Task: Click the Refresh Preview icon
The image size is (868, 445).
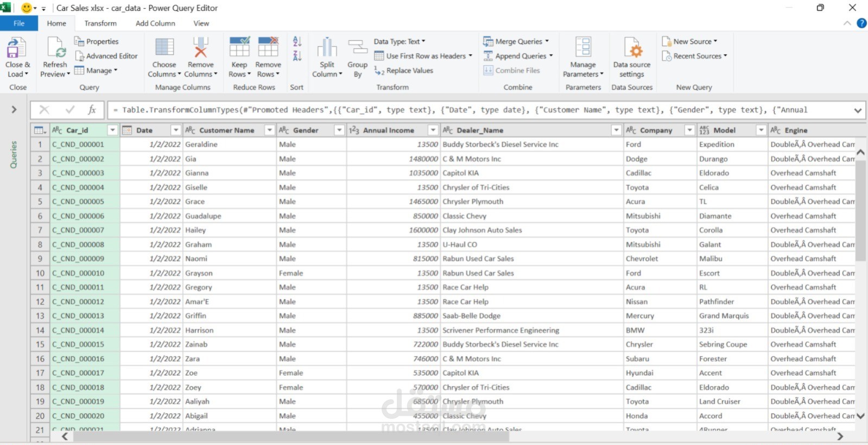Action: point(55,48)
